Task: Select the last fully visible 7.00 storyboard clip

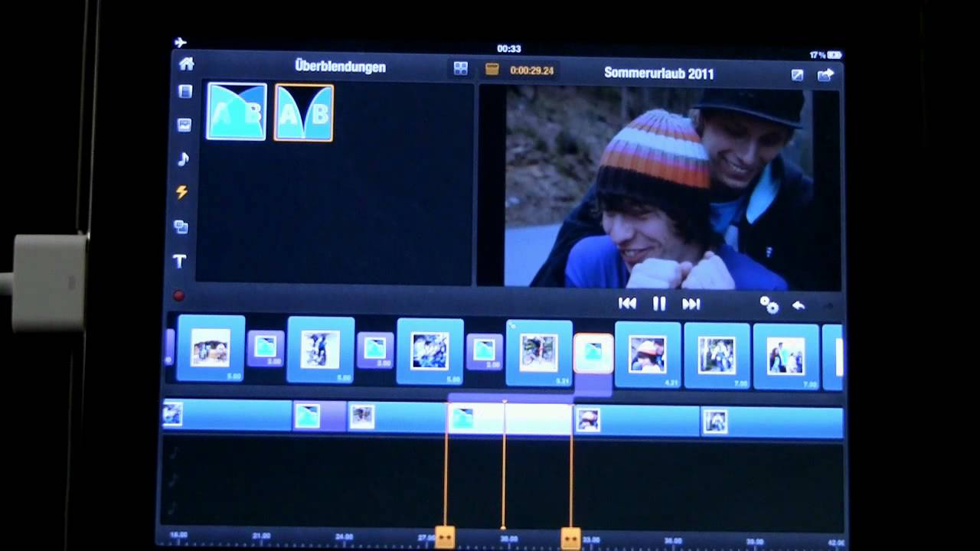Action: click(786, 357)
